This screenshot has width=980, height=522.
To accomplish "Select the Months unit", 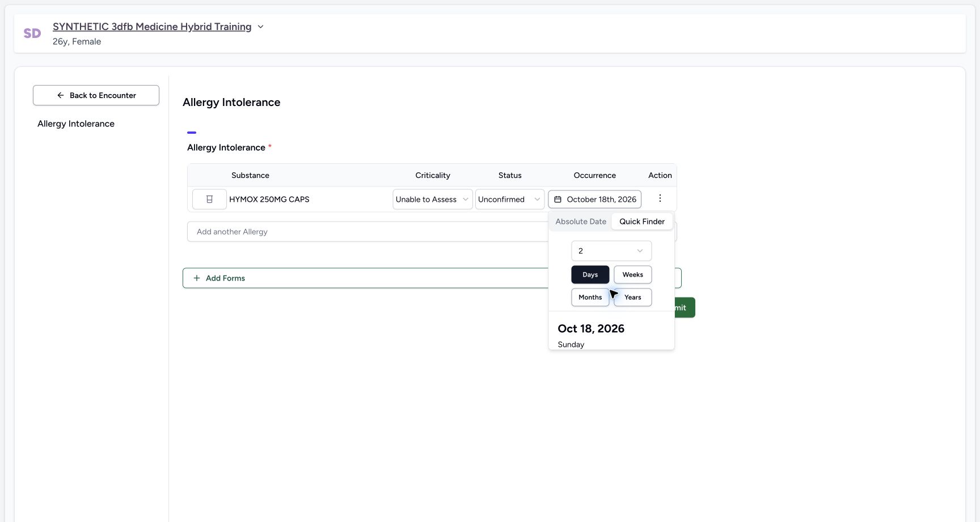I will [x=590, y=298].
